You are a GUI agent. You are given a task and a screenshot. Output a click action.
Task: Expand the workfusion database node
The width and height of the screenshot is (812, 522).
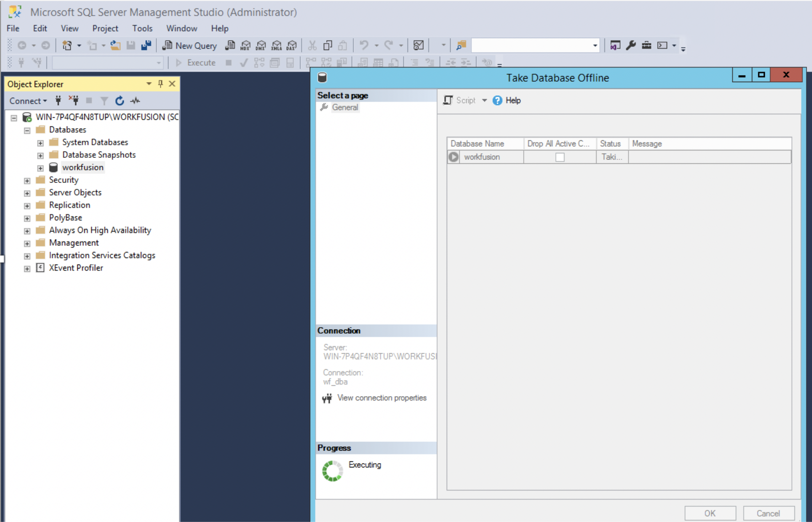[40, 168]
